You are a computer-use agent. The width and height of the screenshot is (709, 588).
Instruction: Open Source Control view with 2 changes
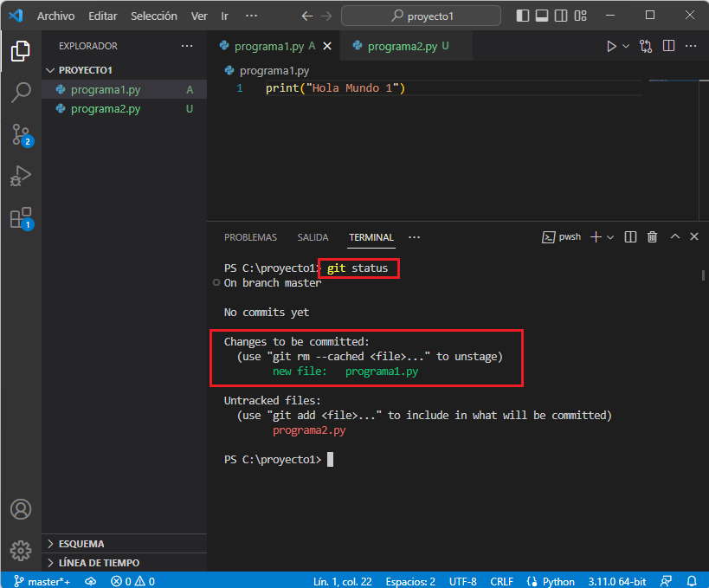[x=22, y=135]
